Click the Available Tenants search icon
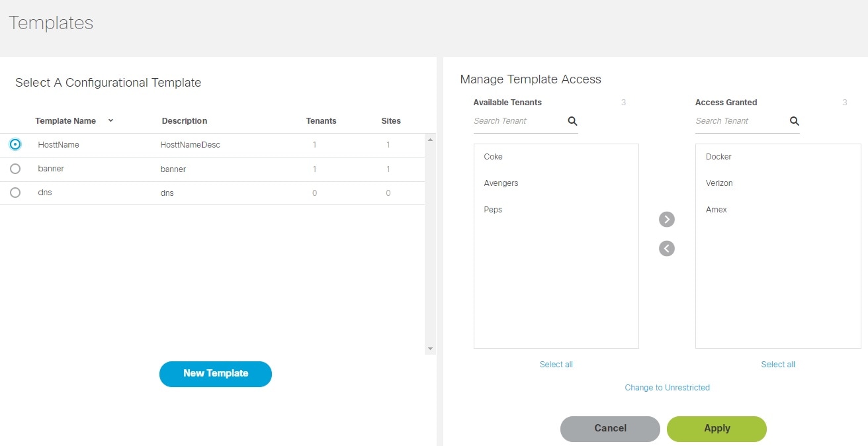The height and width of the screenshot is (446, 868). pyautogui.click(x=572, y=121)
